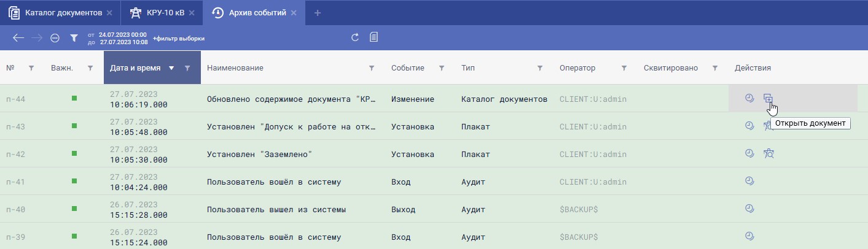Click the refresh icon in the toolbar

[x=354, y=38]
